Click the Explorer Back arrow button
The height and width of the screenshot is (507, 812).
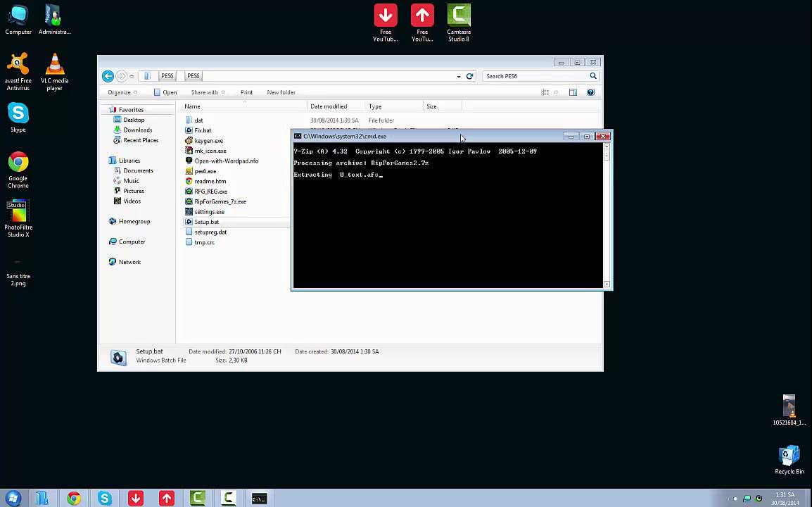[x=108, y=76]
